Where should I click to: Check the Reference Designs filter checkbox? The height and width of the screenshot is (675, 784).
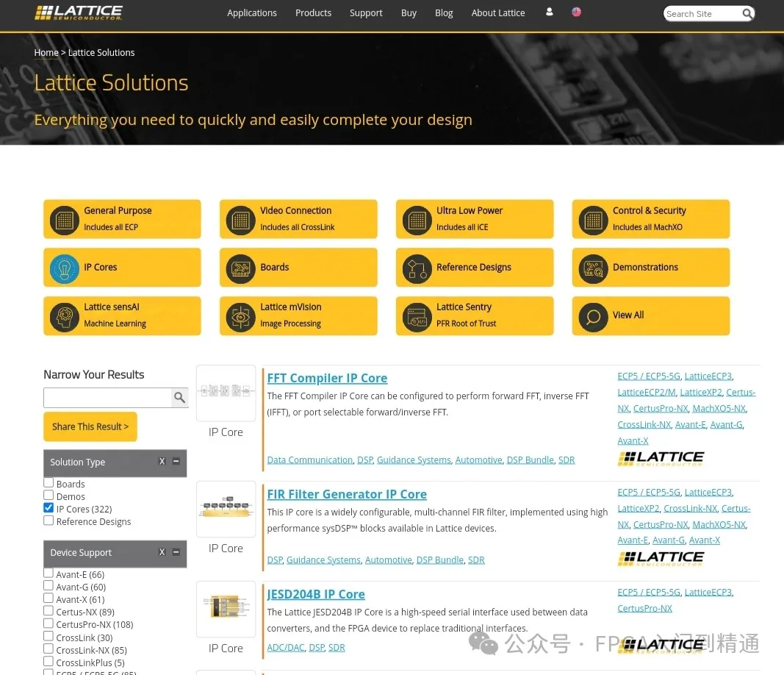tap(48, 521)
